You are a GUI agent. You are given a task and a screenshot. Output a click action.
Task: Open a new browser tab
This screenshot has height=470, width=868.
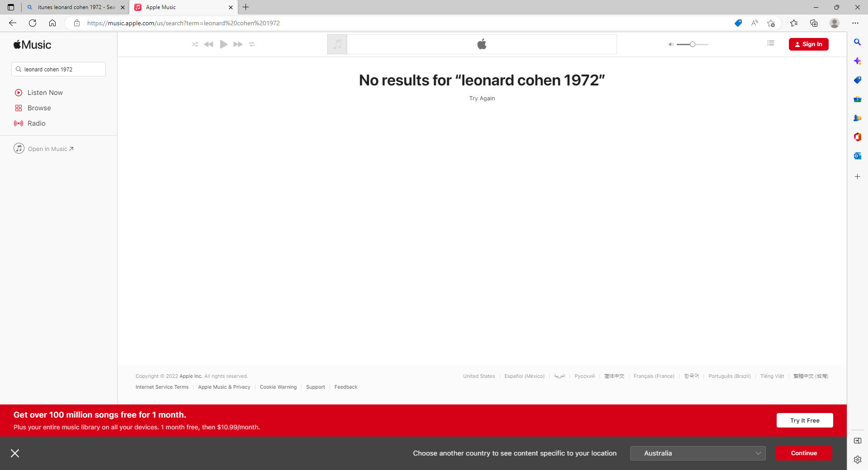tap(246, 7)
